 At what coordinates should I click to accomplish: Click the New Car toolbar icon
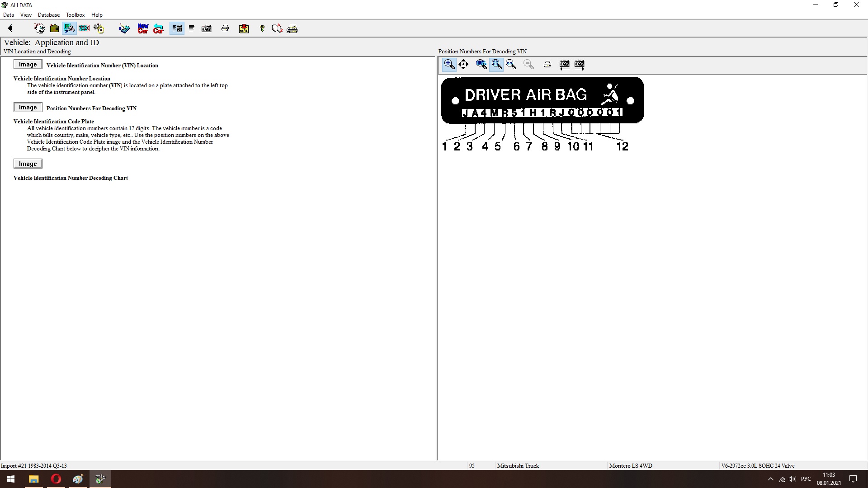pos(143,28)
